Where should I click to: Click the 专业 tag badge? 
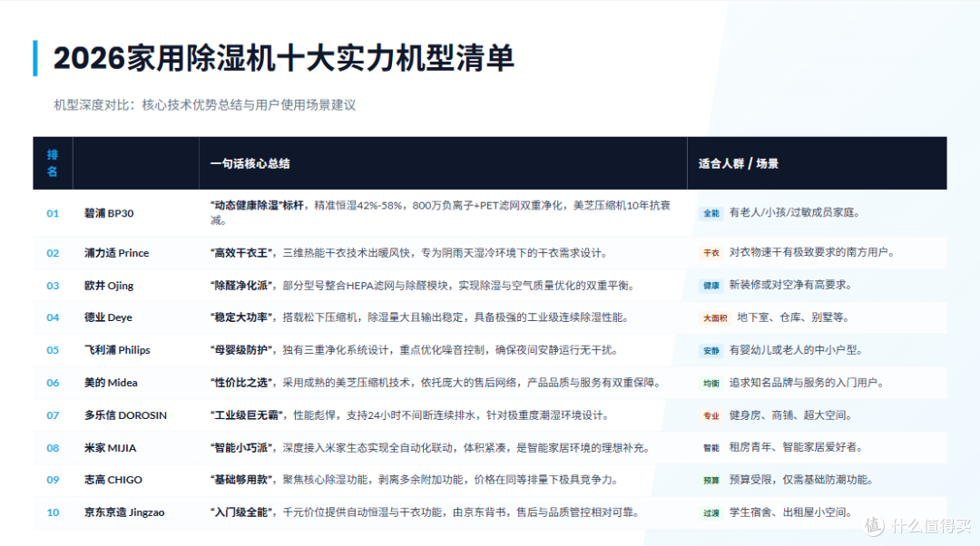tap(711, 415)
